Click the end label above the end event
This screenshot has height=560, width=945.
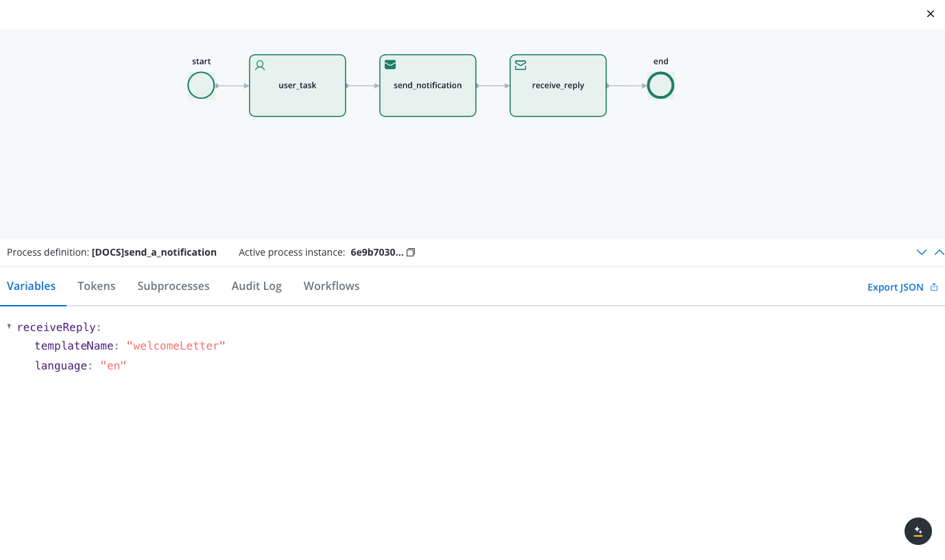pyautogui.click(x=661, y=61)
